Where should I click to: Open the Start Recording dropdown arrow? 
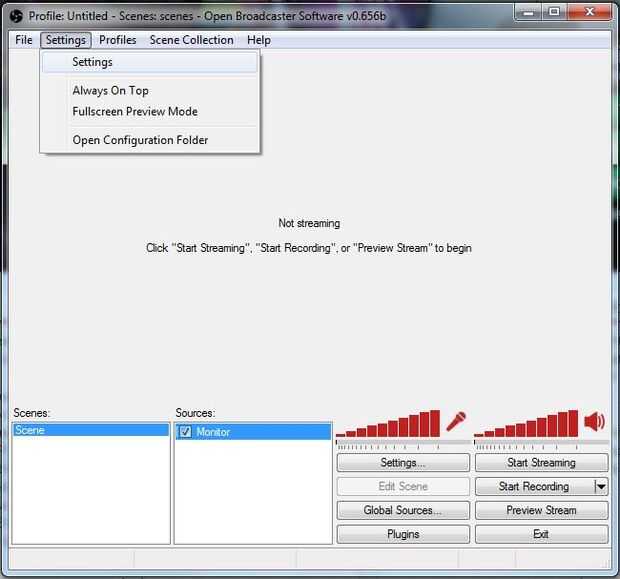(601, 486)
